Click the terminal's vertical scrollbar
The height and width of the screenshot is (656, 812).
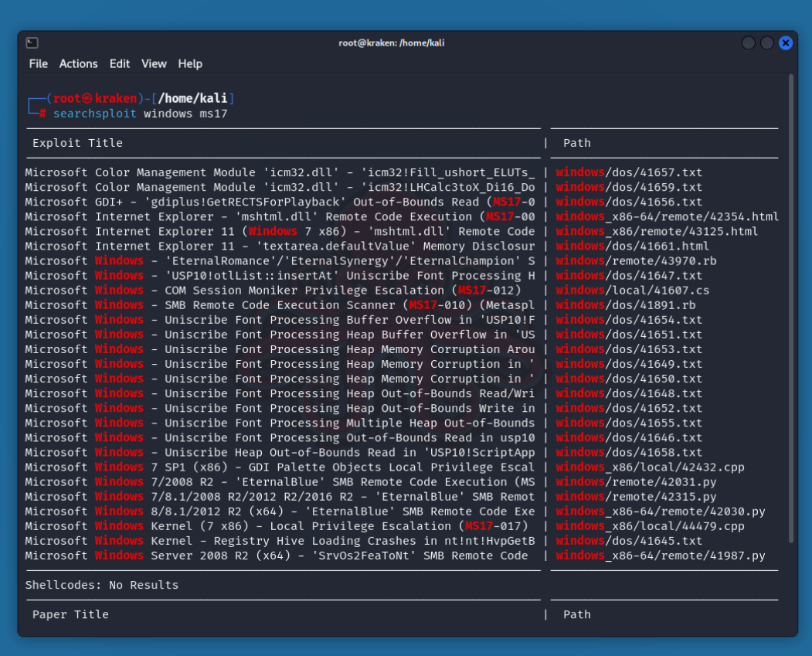pos(790,309)
